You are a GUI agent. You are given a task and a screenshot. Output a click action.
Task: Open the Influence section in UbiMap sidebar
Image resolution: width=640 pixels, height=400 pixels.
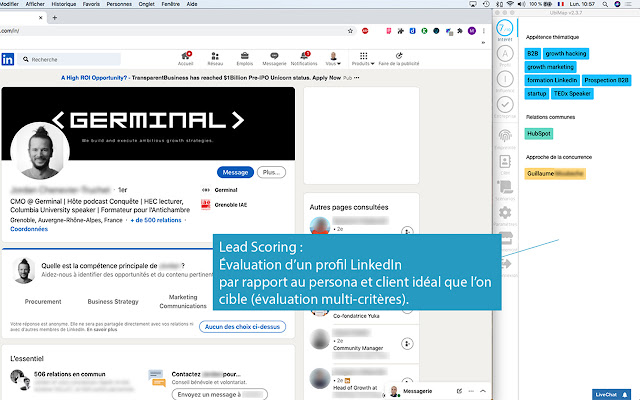505,79
